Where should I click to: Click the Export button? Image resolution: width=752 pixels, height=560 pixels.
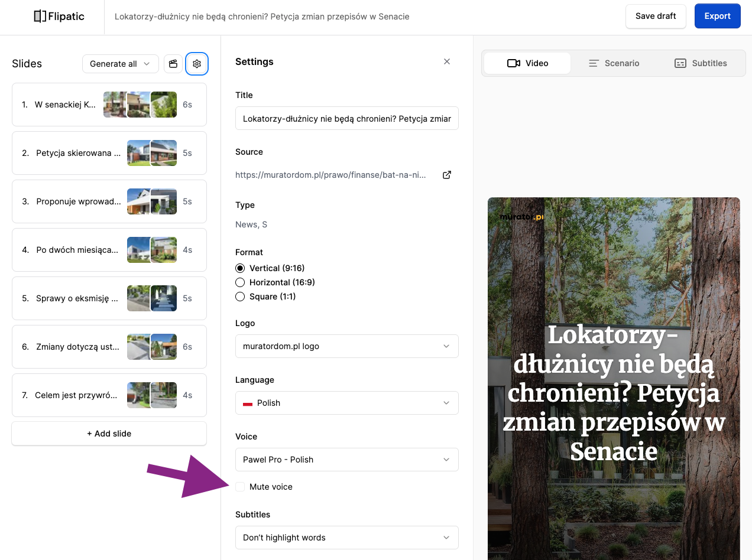[x=717, y=17]
